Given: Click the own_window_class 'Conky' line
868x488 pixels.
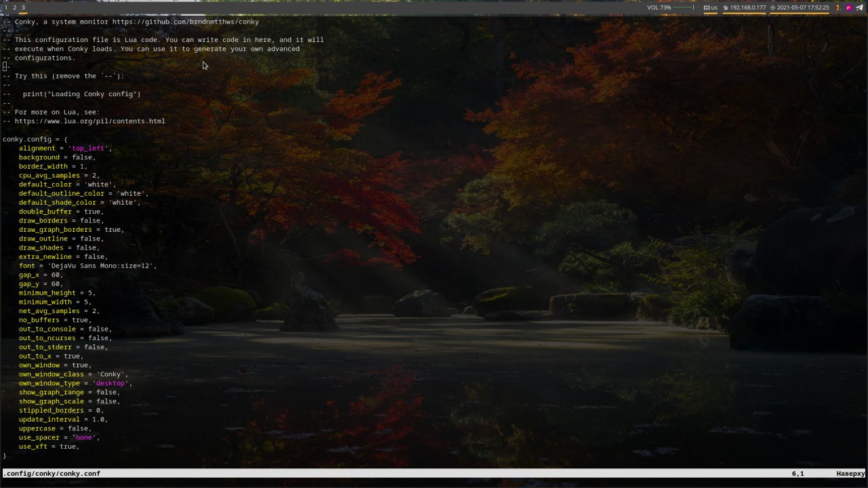Looking at the screenshot, I should point(73,374).
